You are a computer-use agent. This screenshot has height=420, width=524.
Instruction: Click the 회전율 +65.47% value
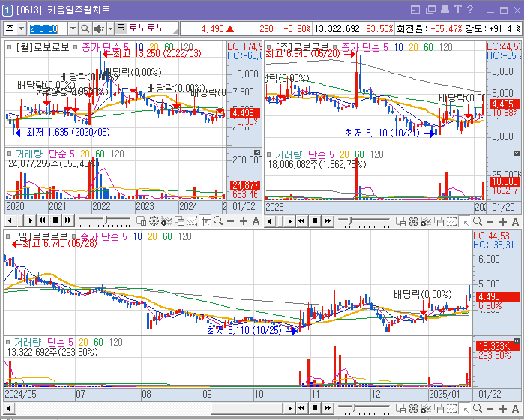coord(446,28)
